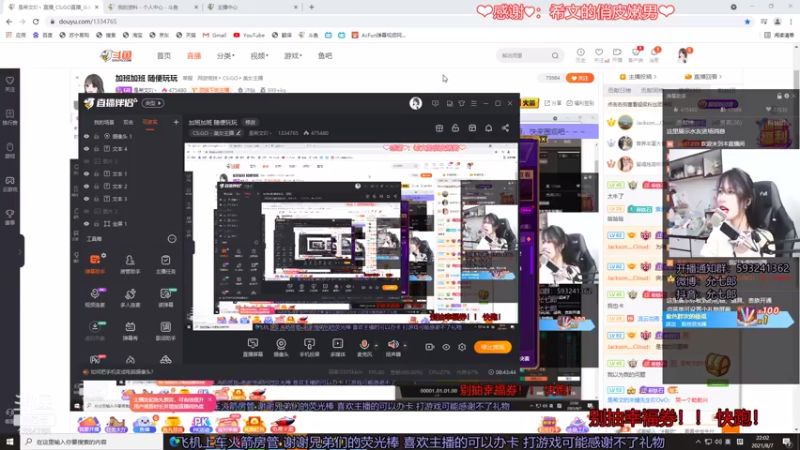
Task: Toggle the lock on the 摄像头 1 layer
Action: [96, 136]
